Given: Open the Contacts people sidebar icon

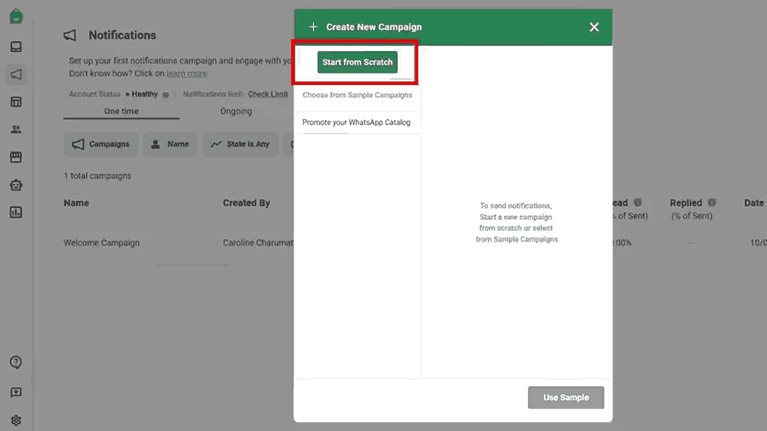Looking at the screenshot, I should (x=16, y=129).
